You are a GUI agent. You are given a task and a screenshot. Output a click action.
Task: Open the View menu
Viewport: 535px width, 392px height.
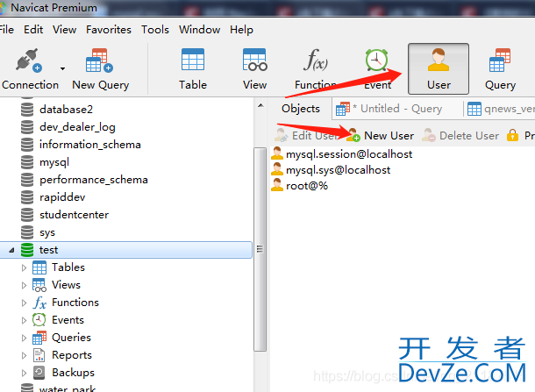[64, 30]
